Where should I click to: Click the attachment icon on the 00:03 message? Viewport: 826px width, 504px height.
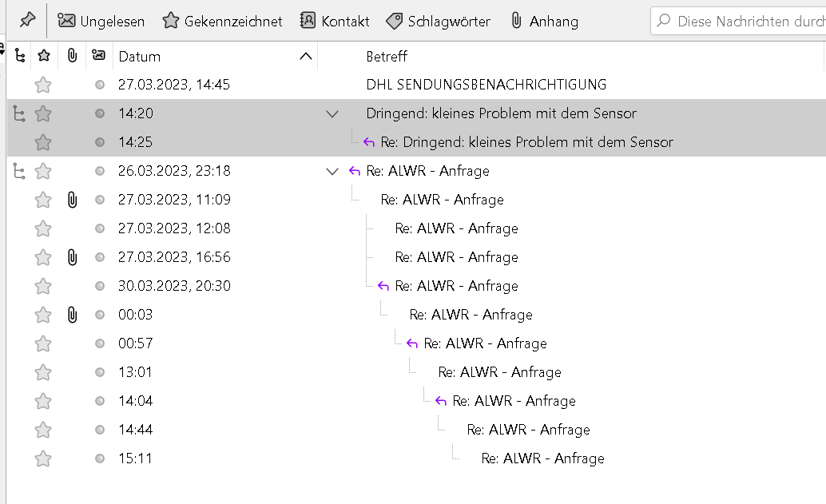72,315
